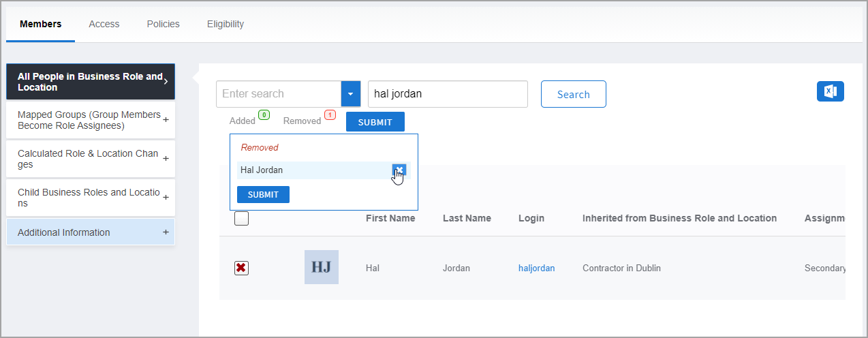Open the Policies tab
Image resolution: width=868 pixels, height=338 pixels.
click(x=163, y=24)
